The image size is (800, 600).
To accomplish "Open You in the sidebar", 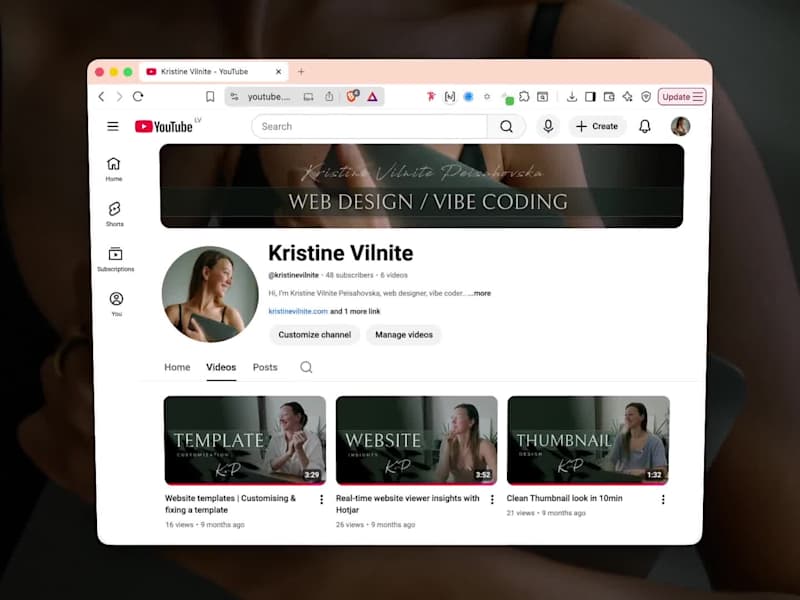I will coord(116,304).
